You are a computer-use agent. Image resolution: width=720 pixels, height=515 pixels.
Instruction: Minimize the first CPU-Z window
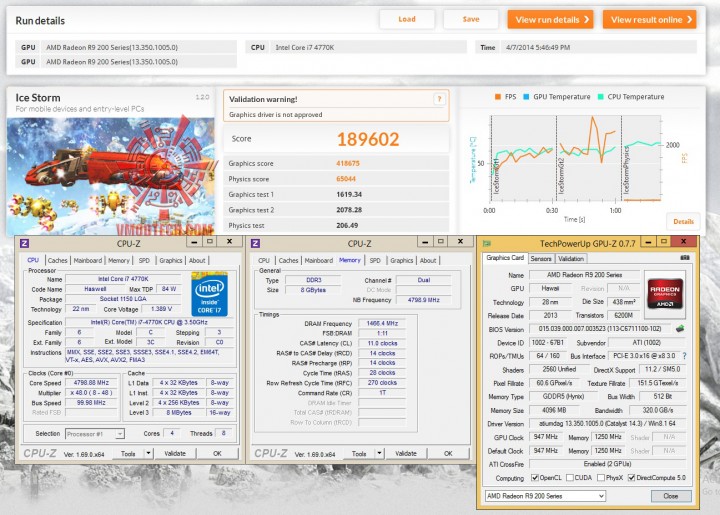(194, 242)
